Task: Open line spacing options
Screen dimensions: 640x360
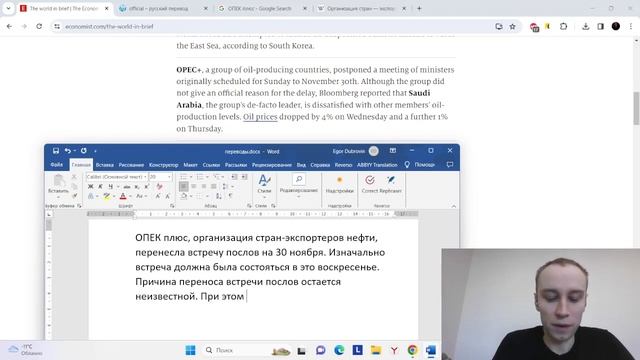Action: point(227,187)
